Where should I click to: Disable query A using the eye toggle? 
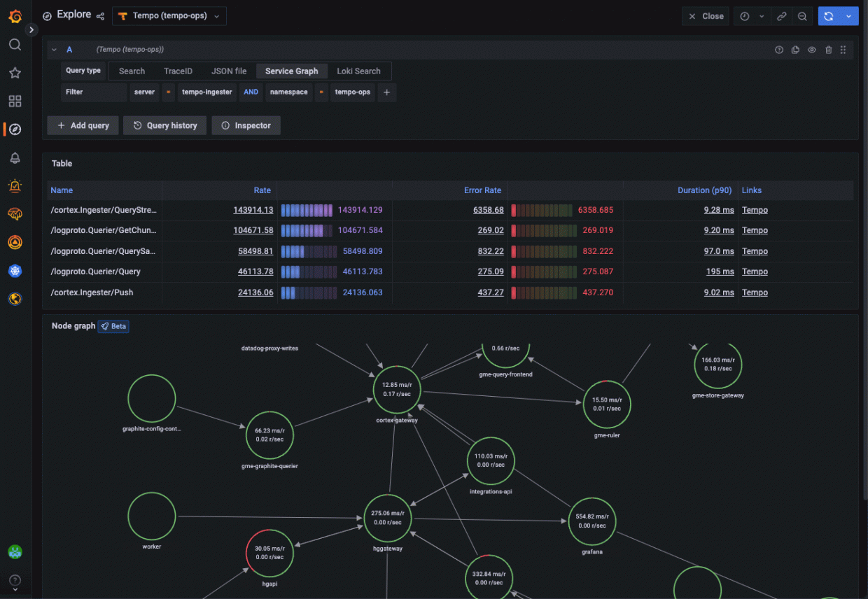pos(811,49)
